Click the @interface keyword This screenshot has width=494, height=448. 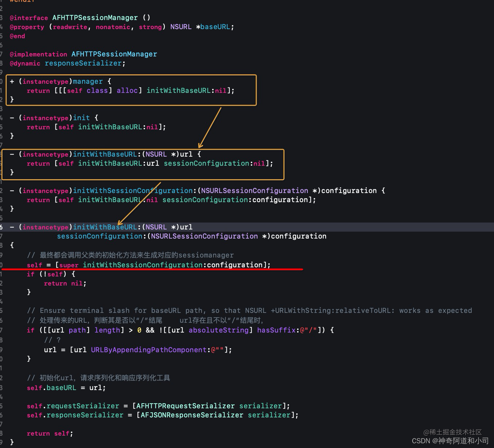[x=29, y=18]
